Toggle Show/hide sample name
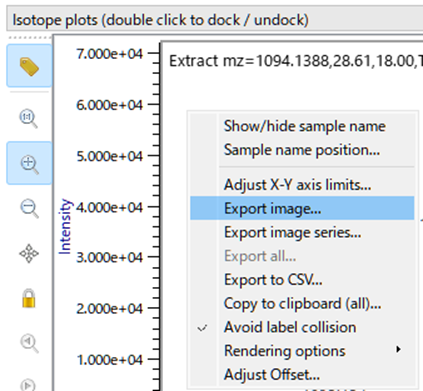The height and width of the screenshot is (391, 423). click(x=302, y=126)
